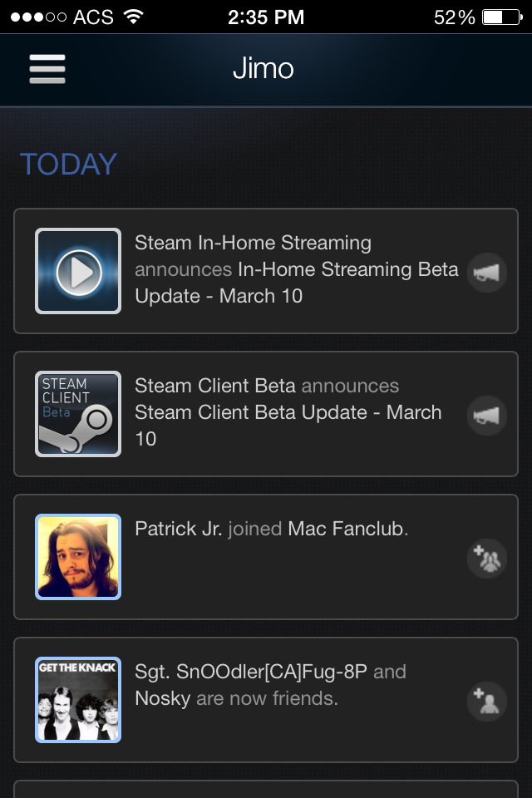The image size is (532, 798).
Task: Tap the battery indicator in status bar
Action: 501,17
